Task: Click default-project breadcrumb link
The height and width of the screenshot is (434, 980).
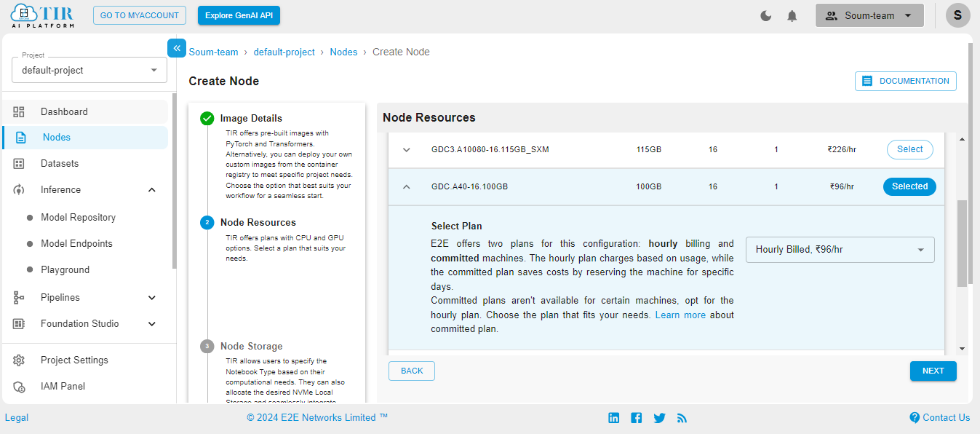Action: pos(284,52)
